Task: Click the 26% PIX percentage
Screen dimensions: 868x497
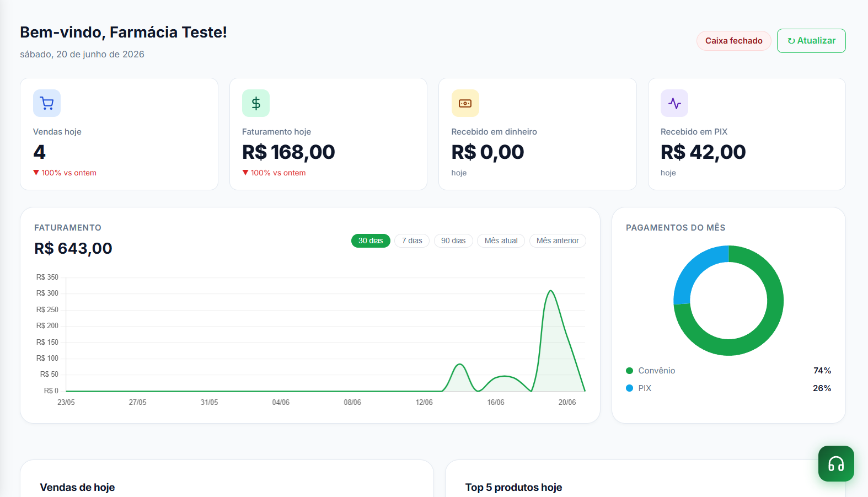Action: click(x=822, y=388)
